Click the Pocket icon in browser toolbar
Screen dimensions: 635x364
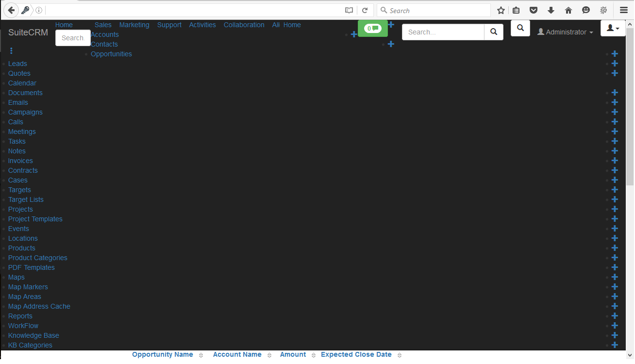pyautogui.click(x=534, y=10)
